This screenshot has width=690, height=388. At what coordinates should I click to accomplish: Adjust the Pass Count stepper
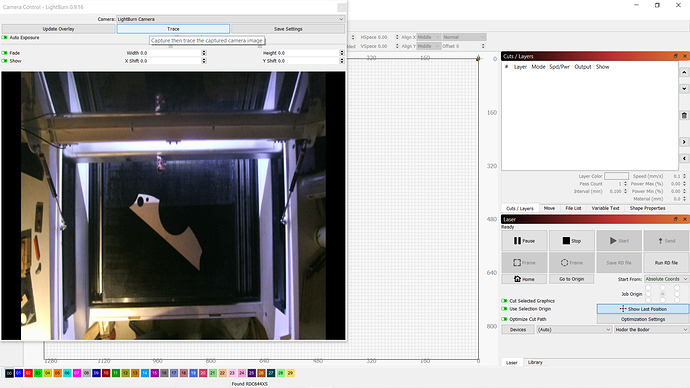(625, 184)
